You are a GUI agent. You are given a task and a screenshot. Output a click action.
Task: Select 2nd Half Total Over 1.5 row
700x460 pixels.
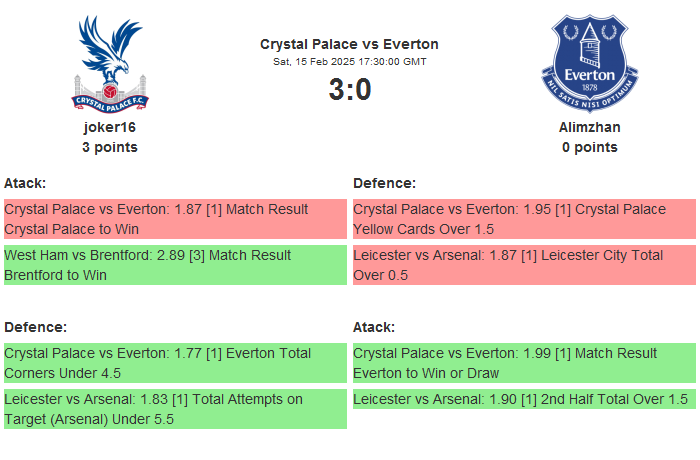[523, 399]
